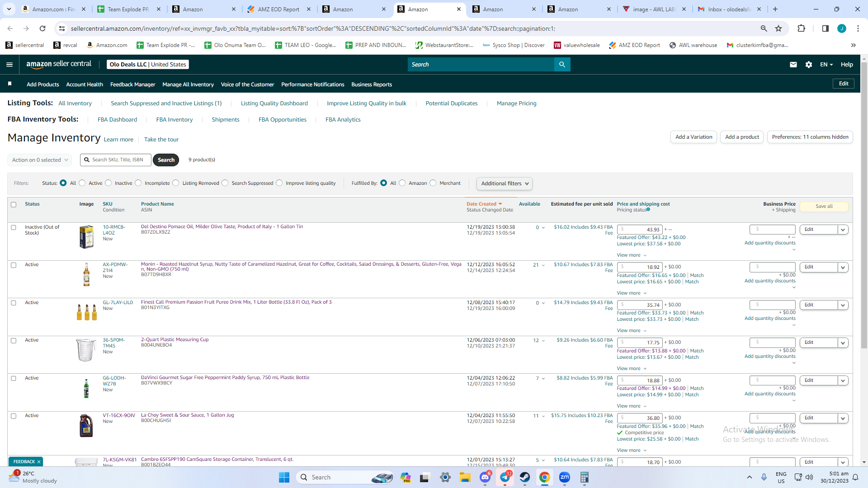Click the Amazon Seller Central logo
This screenshot has width=868, height=488.
tap(59, 64)
